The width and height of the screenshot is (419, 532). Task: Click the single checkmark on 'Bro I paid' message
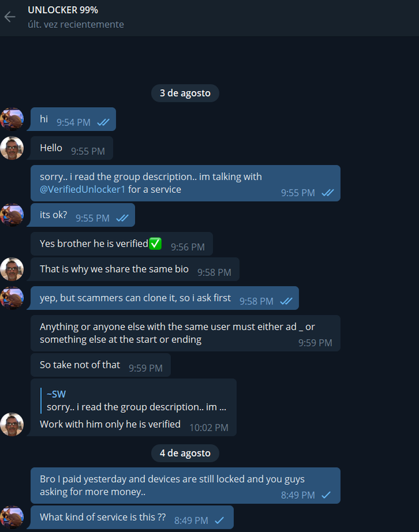pos(326,495)
